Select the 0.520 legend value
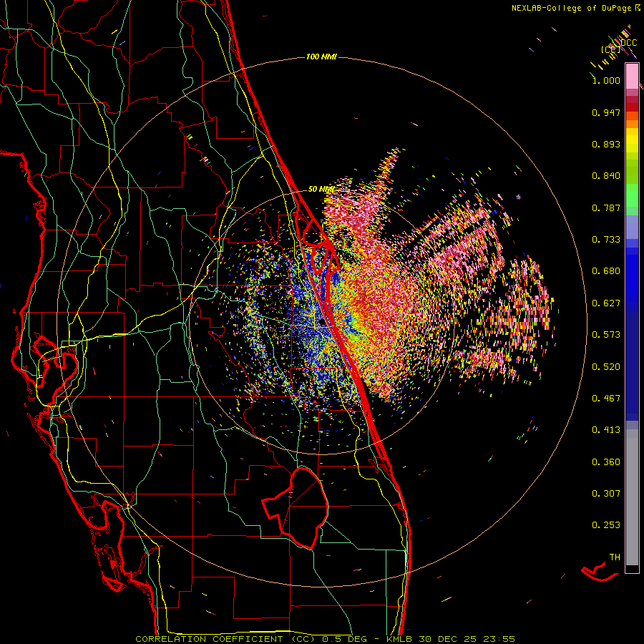This screenshot has height=644, width=644. [x=606, y=367]
